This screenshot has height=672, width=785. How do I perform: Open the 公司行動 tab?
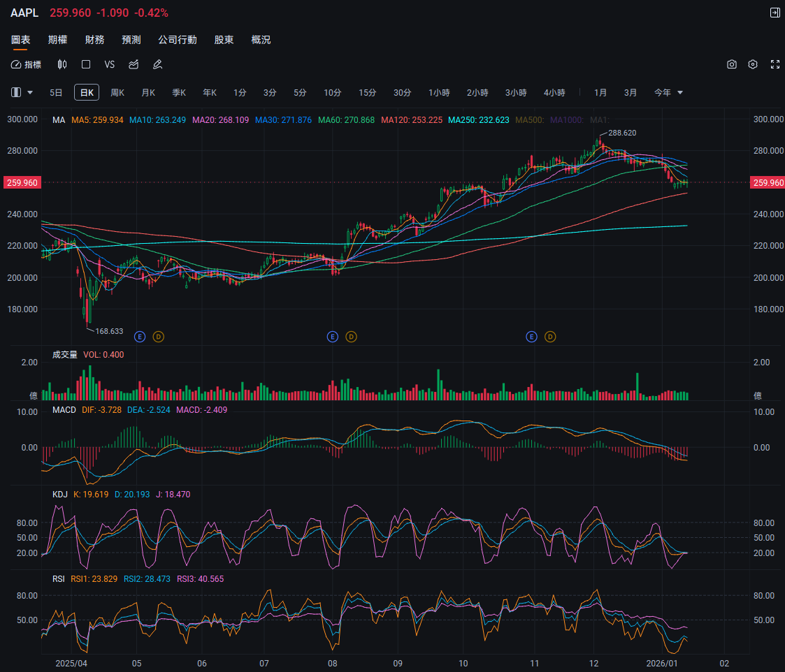coord(177,40)
